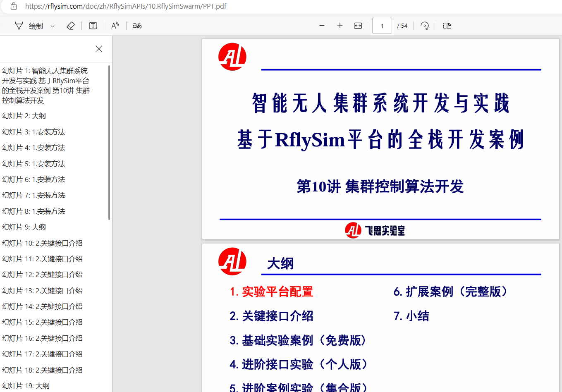This screenshot has height=392, width=562.
Task: Open 幻灯片 5: 1.安装方法
Action: pyautogui.click(x=33, y=164)
